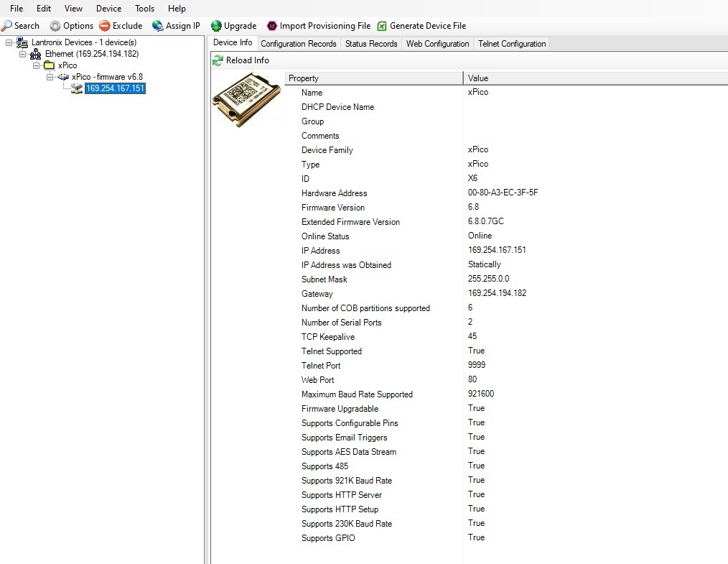Select xPico - firmware v6.8 label
This screenshot has height=564, width=728.
click(x=107, y=77)
